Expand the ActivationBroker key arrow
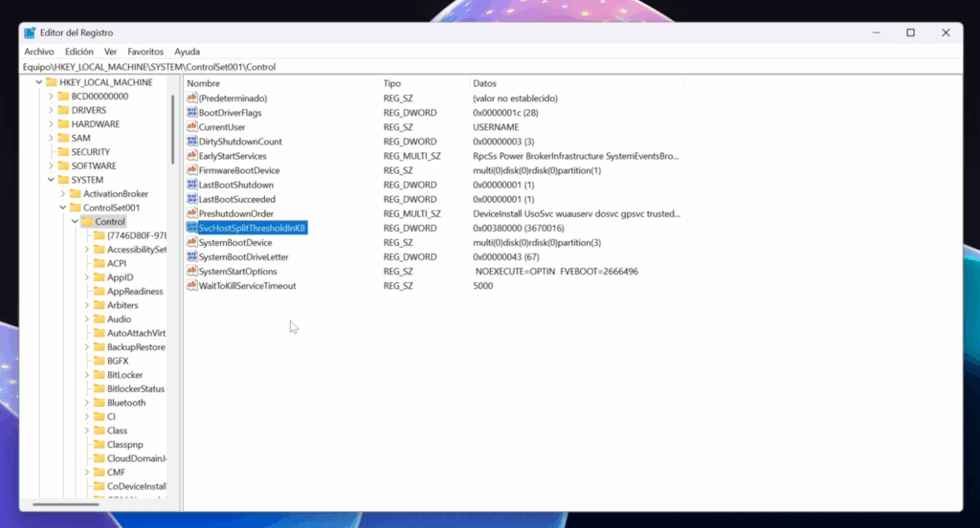980x528 pixels. (62, 194)
